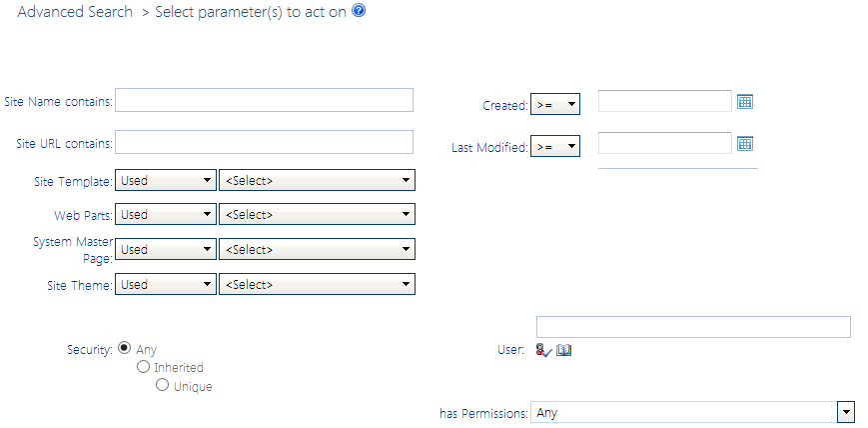
Task: Click the check names user icon
Action: point(543,350)
